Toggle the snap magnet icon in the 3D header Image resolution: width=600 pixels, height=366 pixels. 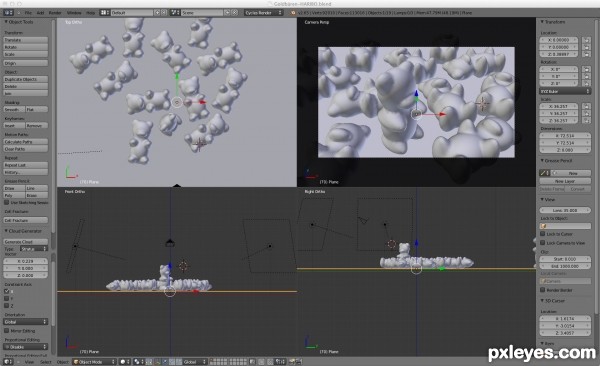tap(270, 362)
